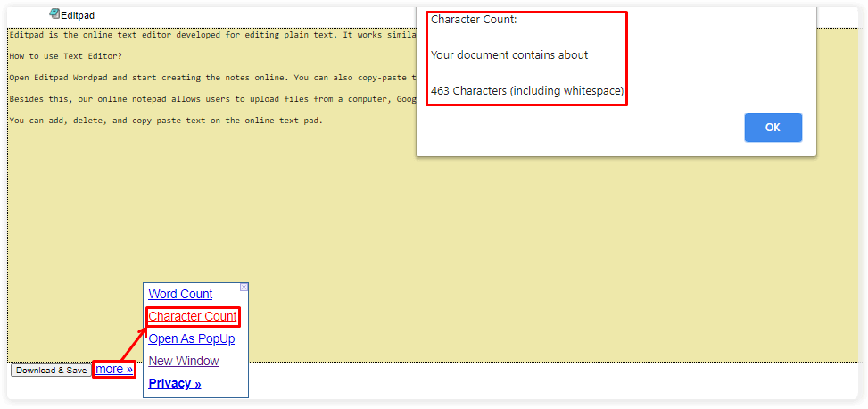Viewport: 868px width, 409px height.
Task: Choose Character Count in the popup menu
Action: (193, 316)
